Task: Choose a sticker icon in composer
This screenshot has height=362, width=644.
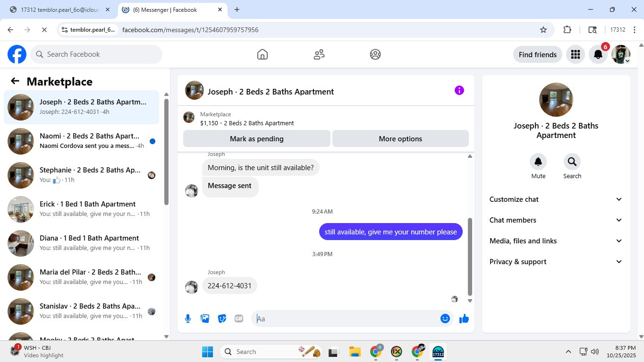Action: tap(222, 319)
